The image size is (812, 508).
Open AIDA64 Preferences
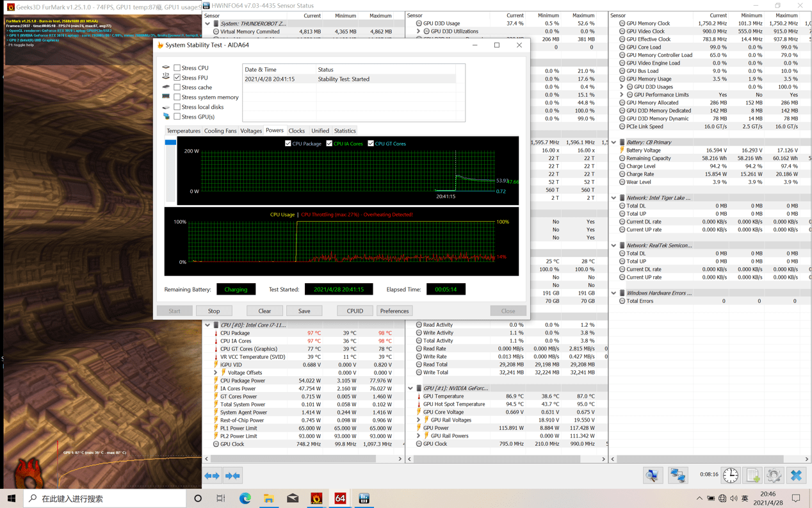(394, 311)
